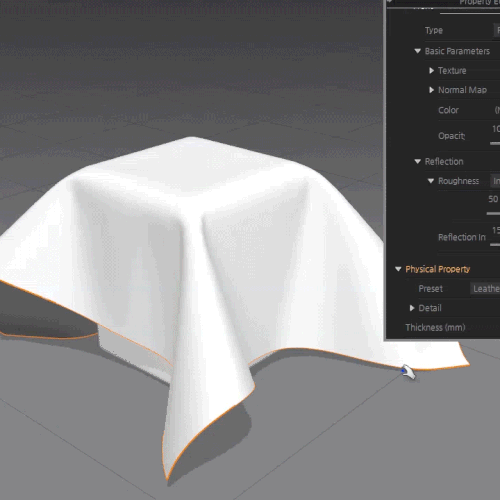Expand the Normal Map row

(431, 90)
